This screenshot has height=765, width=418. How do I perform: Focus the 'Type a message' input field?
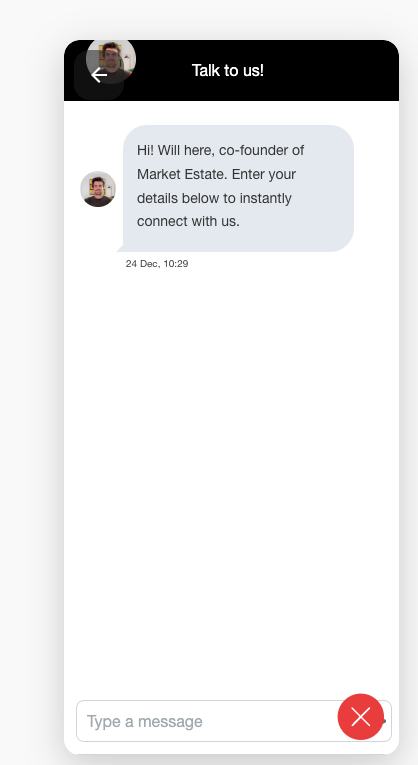pyautogui.click(x=234, y=721)
